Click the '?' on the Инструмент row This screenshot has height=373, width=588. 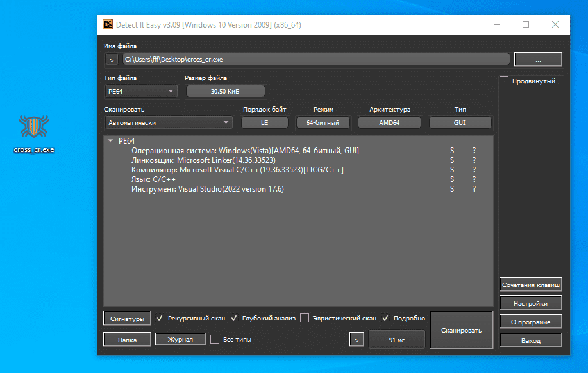pos(475,189)
